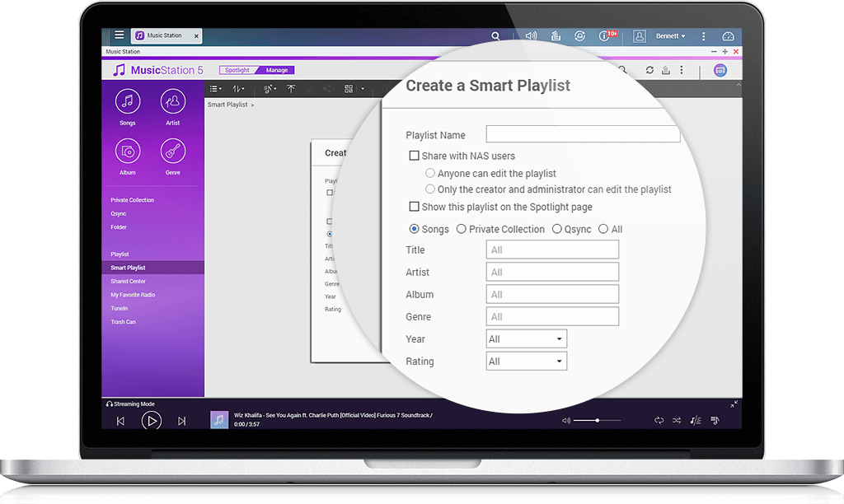Image resolution: width=844 pixels, height=504 pixels.
Task: Select the Music Station desktop tab
Action: (167, 35)
